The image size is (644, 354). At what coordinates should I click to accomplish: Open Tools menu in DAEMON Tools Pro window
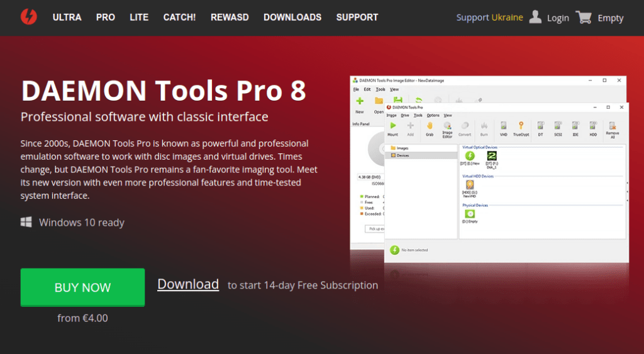418,116
